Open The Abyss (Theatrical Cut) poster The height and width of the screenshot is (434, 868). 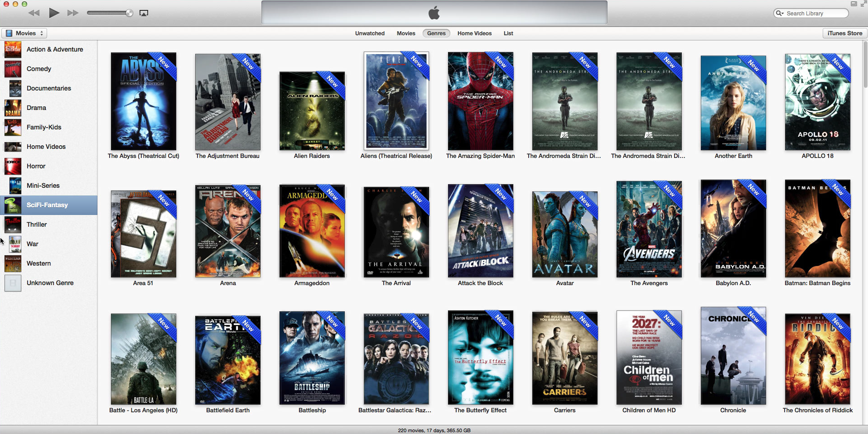144,101
